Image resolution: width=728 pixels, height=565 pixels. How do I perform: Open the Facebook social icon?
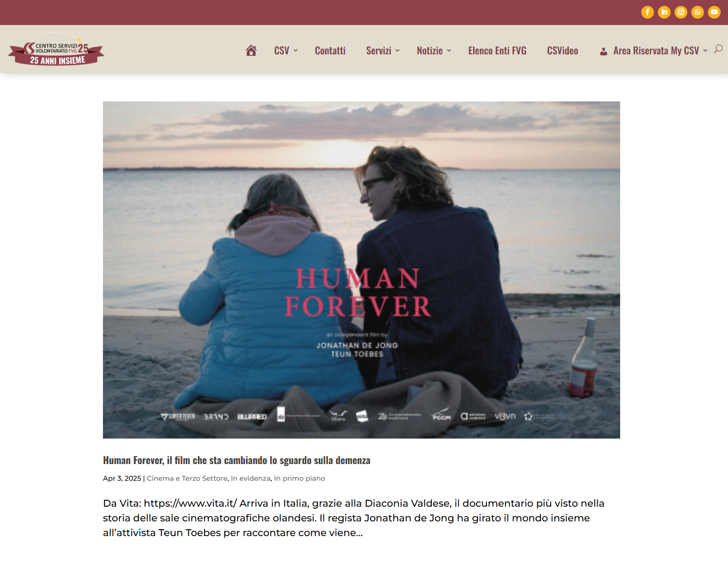(x=647, y=12)
